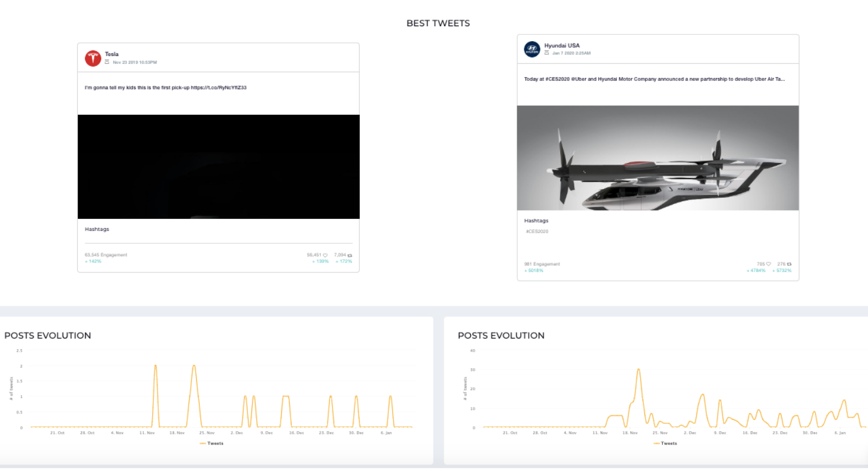Viewport: 868px width, 476px height.
Task: Click the + 172% retweets change
Action: click(344, 261)
